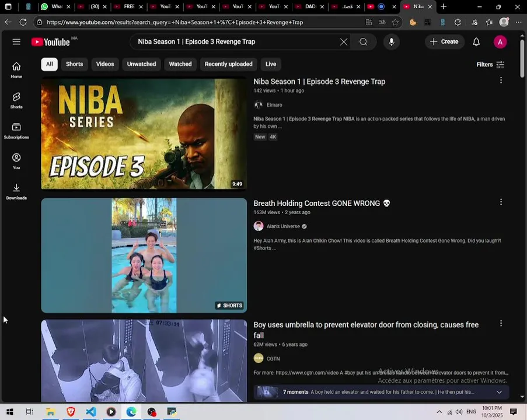Open more options for Breath Holding video
The width and height of the screenshot is (527, 420).
(501, 202)
